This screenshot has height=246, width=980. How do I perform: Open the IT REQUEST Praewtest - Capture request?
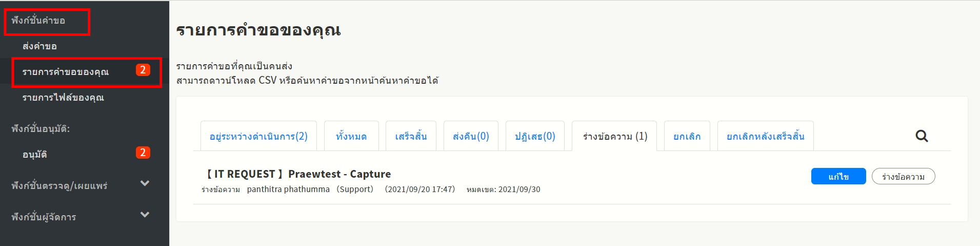(x=298, y=174)
